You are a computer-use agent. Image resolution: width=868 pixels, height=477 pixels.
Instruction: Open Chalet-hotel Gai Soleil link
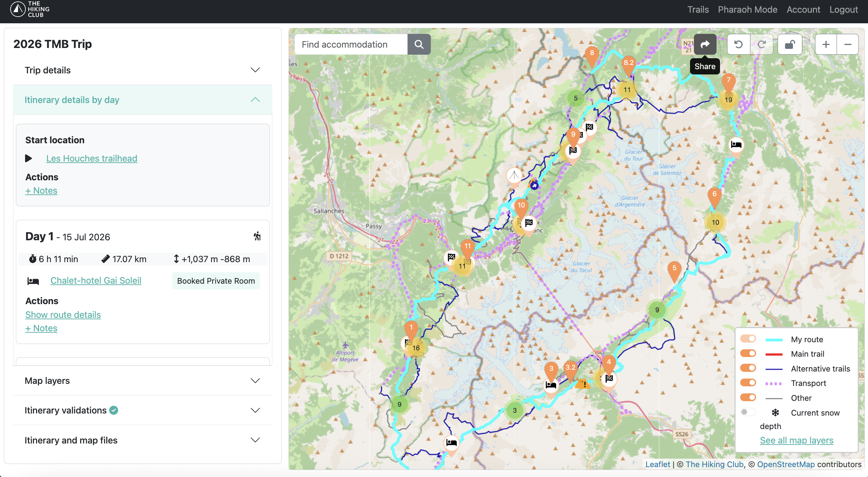pyautogui.click(x=96, y=280)
